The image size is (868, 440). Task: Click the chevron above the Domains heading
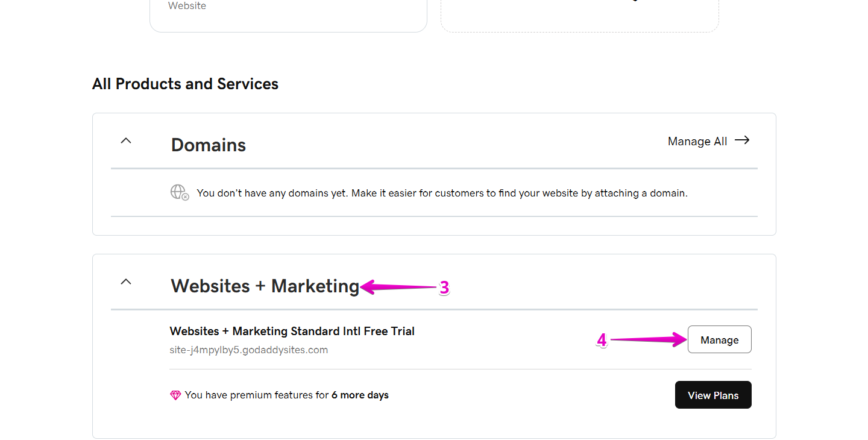(x=125, y=140)
